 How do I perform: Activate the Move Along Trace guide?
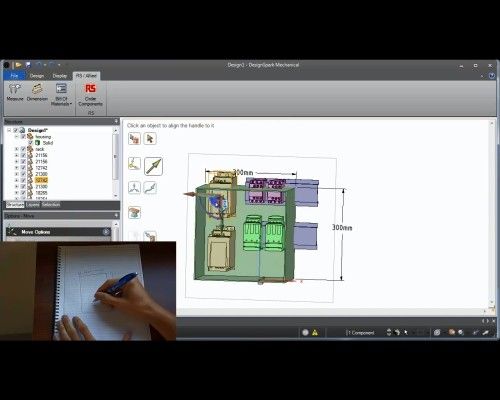point(150,187)
